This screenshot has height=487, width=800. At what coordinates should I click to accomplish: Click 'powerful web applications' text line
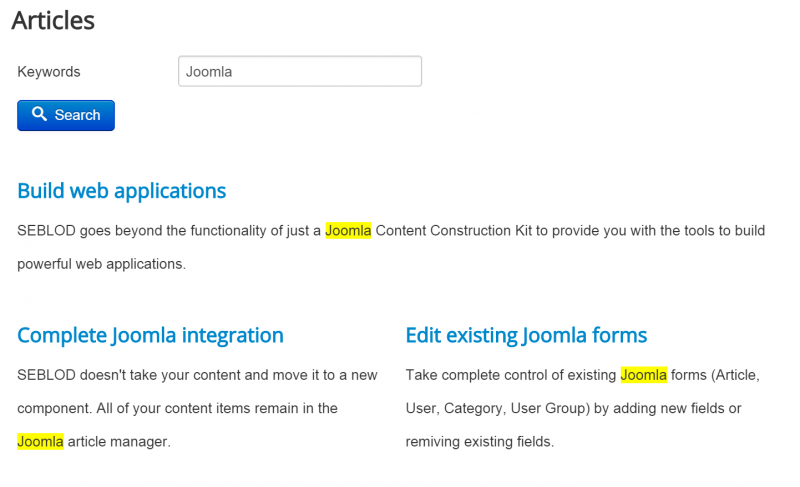102,264
